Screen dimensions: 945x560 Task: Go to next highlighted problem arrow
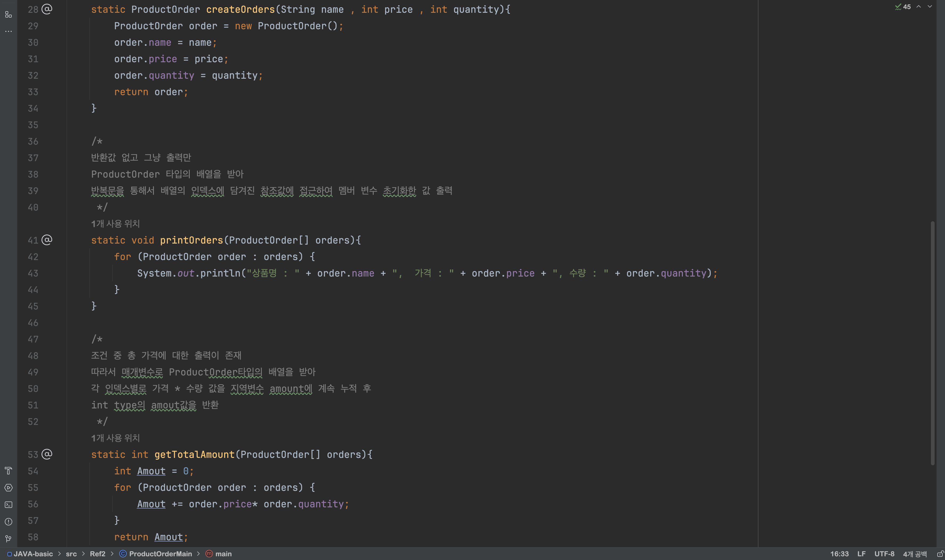(930, 7)
